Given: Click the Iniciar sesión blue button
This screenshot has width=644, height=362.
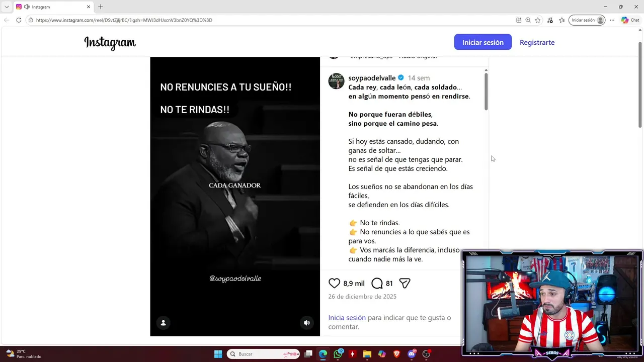Looking at the screenshot, I should point(483,42).
